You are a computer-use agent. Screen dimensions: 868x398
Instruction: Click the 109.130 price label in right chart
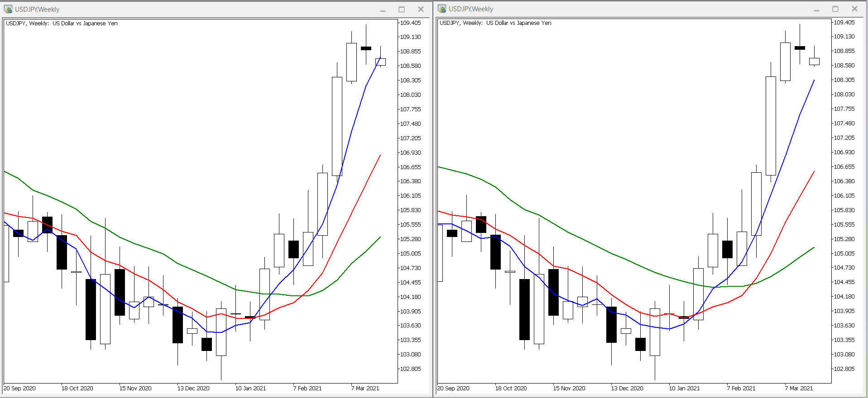tap(844, 37)
